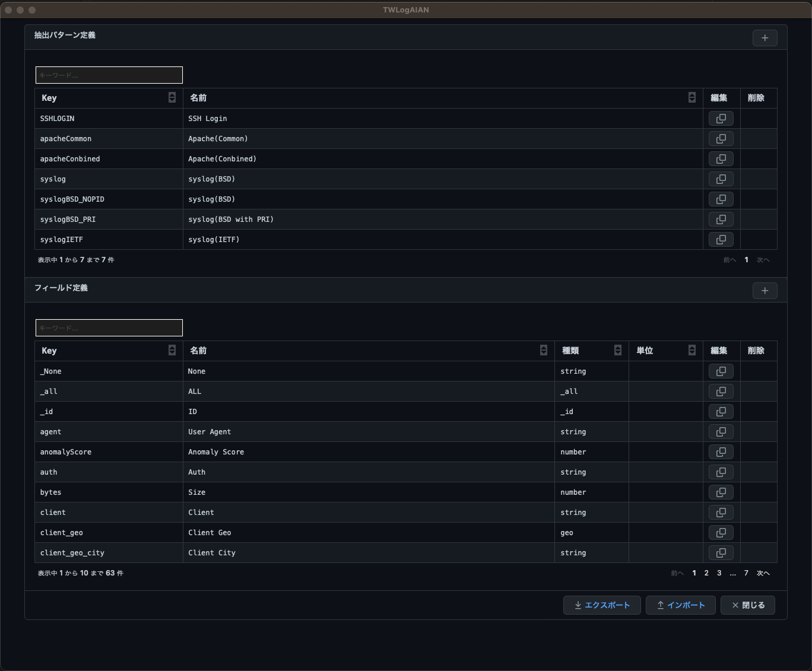This screenshot has height=671, width=812.
Task: Click the edit icon for SSHLOGIN row
Action: pyautogui.click(x=721, y=119)
